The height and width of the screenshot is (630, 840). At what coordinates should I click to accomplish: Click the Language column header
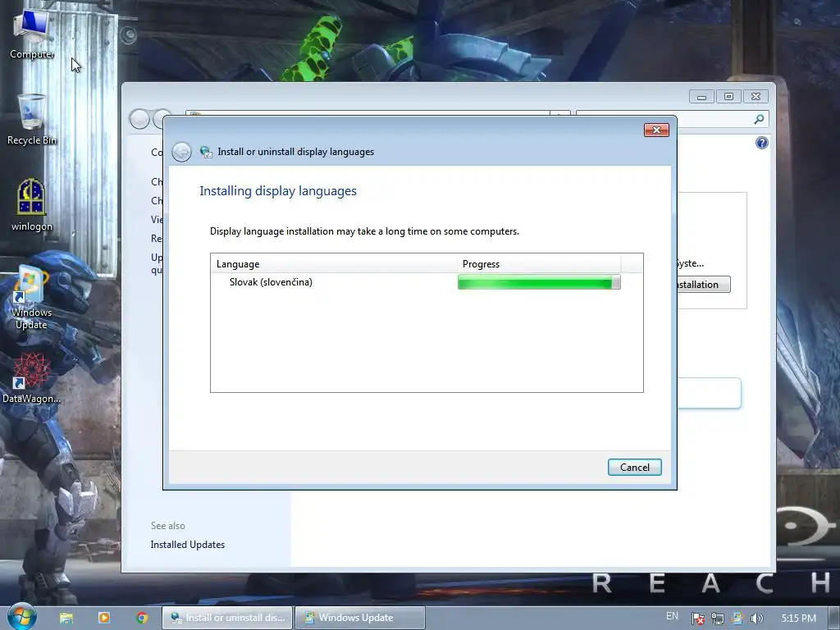coord(333,264)
